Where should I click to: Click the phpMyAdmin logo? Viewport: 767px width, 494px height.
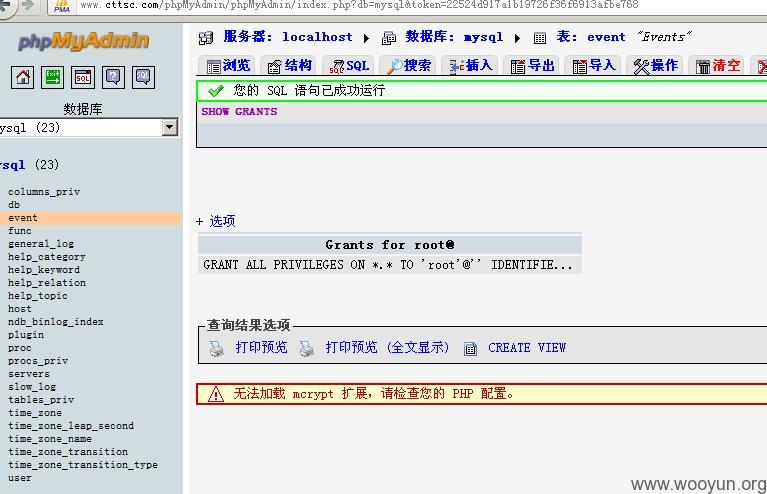(84, 41)
